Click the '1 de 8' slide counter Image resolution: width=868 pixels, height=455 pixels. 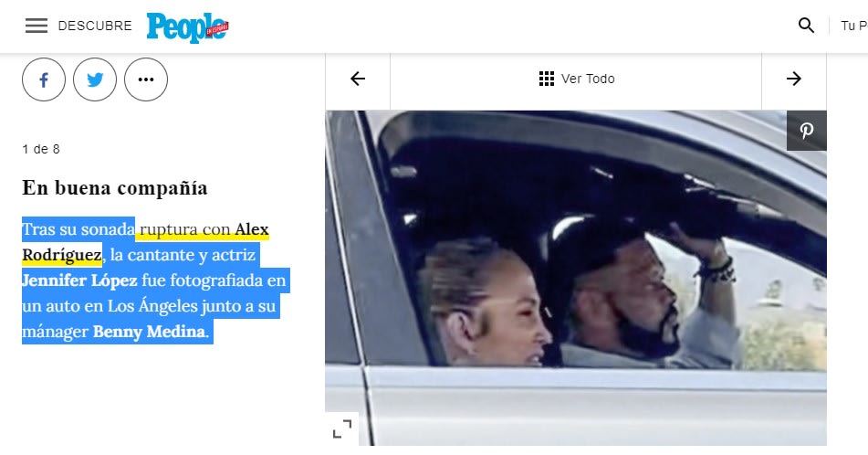point(41,149)
